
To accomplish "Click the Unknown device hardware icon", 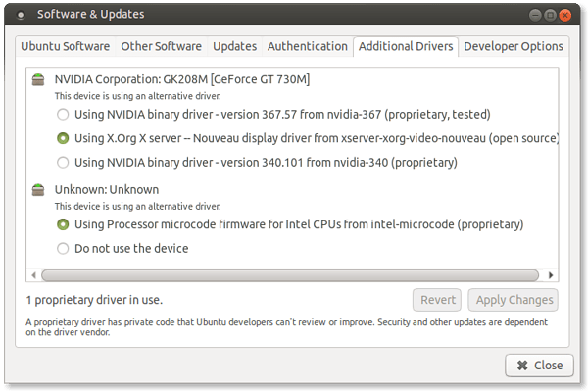I will coord(38,190).
